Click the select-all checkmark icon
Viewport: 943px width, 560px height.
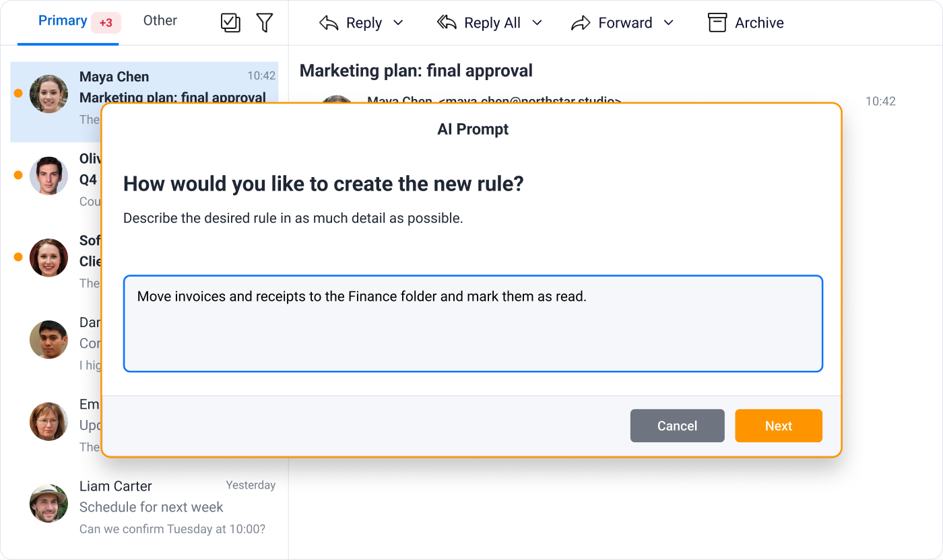(x=230, y=23)
